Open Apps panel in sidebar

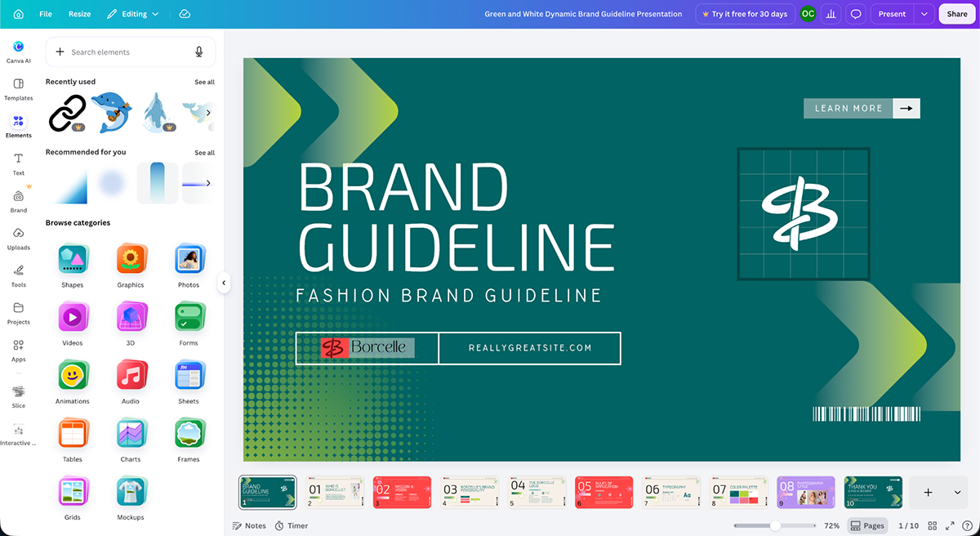click(18, 351)
